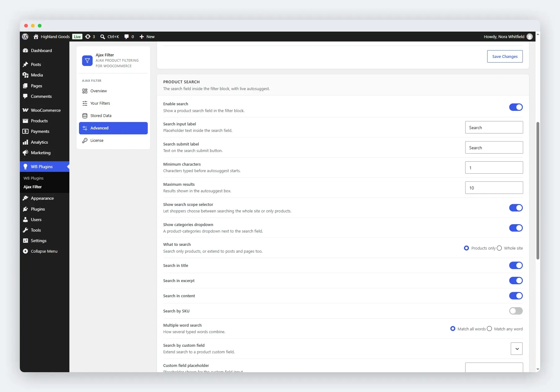This screenshot has width=560, height=392.
Task: Open Your Filters section
Action: tap(113, 103)
